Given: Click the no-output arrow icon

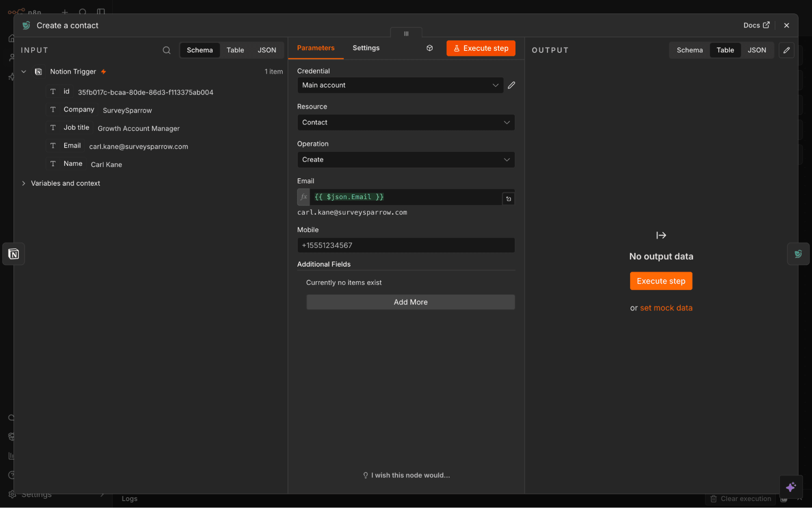Looking at the screenshot, I should [x=661, y=235].
